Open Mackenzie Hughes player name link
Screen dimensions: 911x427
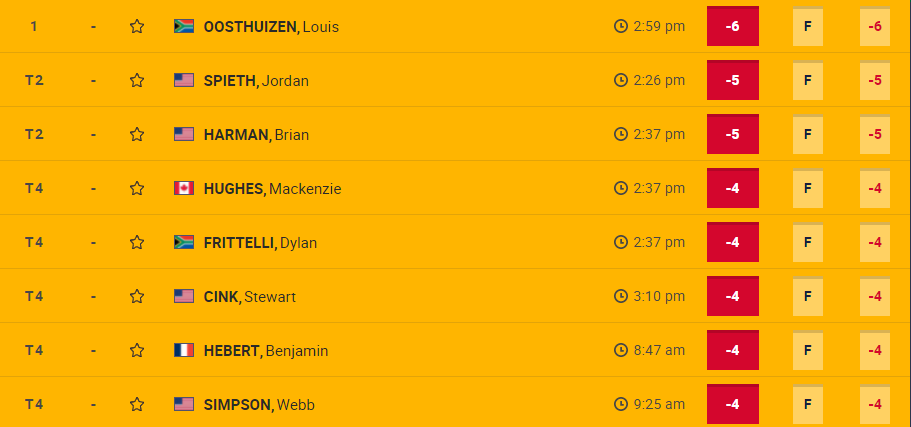[x=273, y=189]
